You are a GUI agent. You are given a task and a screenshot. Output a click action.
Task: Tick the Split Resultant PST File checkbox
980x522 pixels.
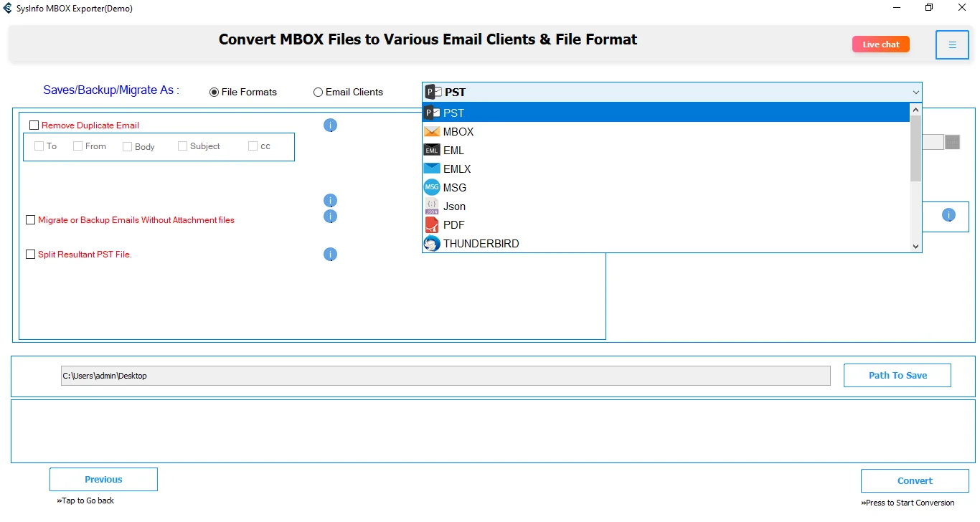(x=31, y=255)
